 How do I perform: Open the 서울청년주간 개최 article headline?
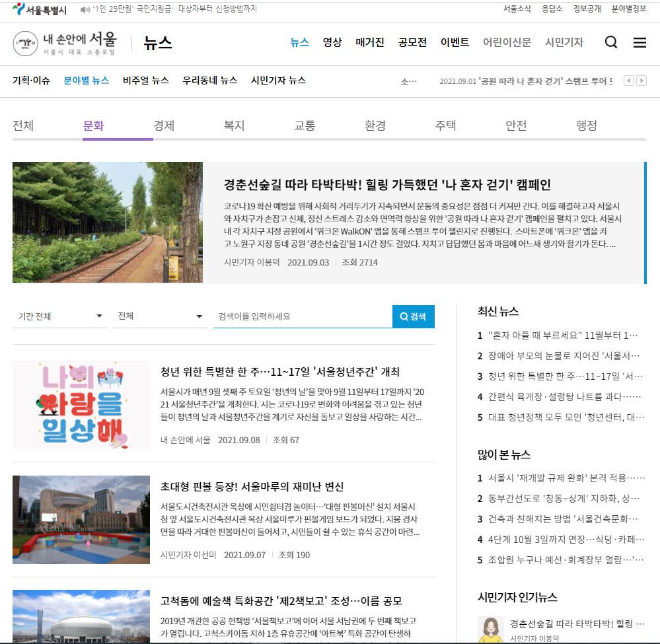click(280, 372)
